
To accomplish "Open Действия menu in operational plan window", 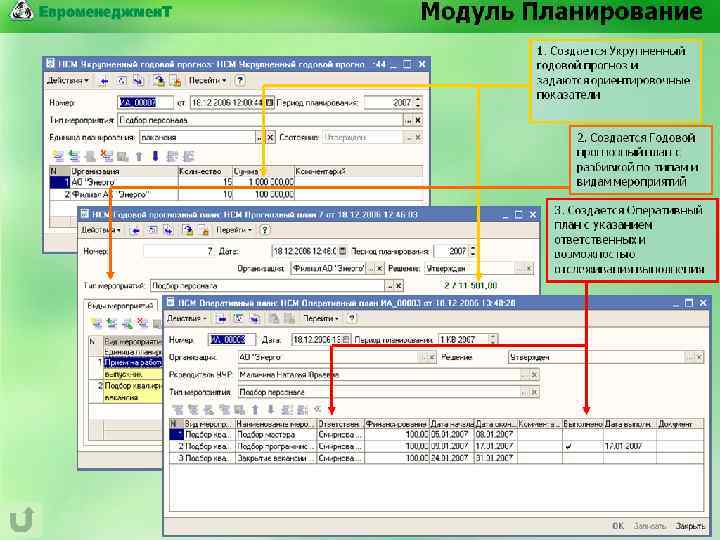I will [186, 318].
